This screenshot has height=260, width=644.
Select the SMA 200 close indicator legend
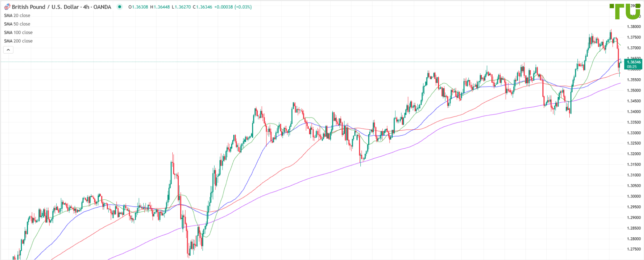[x=18, y=41]
